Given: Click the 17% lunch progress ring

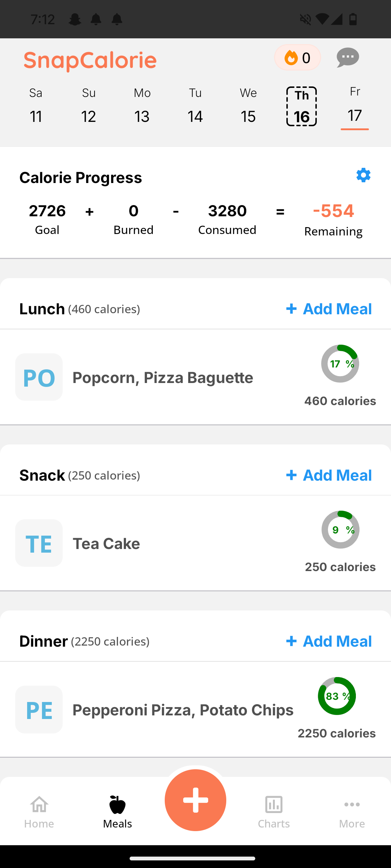Looking at the screenshot, I should click(340, 363).
